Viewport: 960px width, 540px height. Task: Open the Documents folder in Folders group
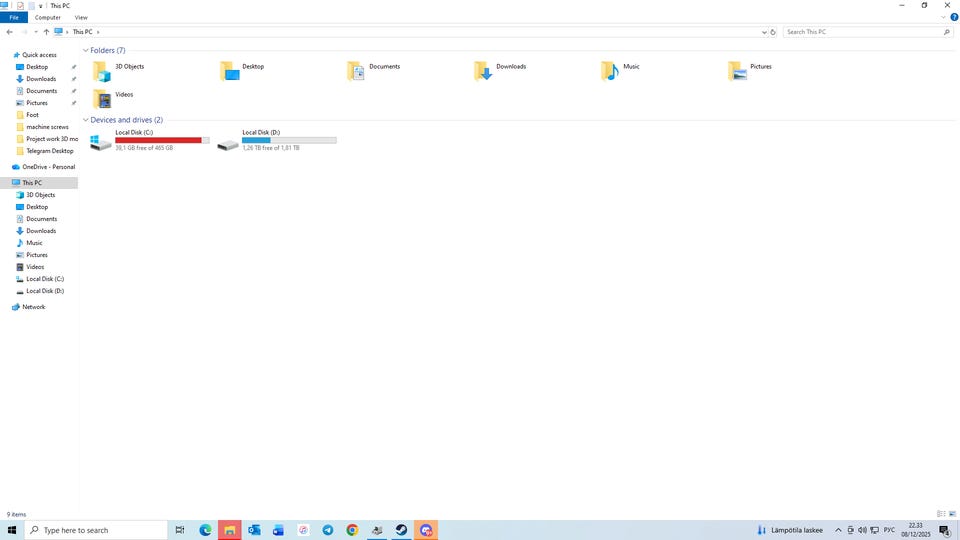(373, 71)
